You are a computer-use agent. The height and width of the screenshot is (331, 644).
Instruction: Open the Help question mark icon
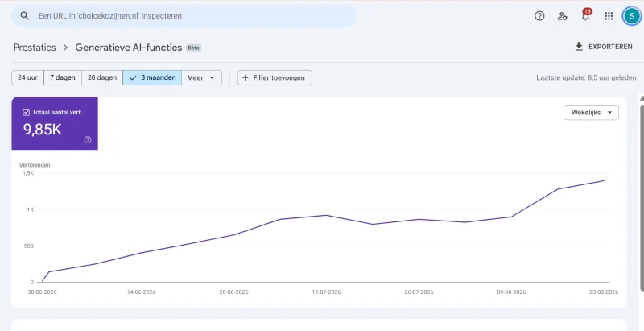[539, 16]
